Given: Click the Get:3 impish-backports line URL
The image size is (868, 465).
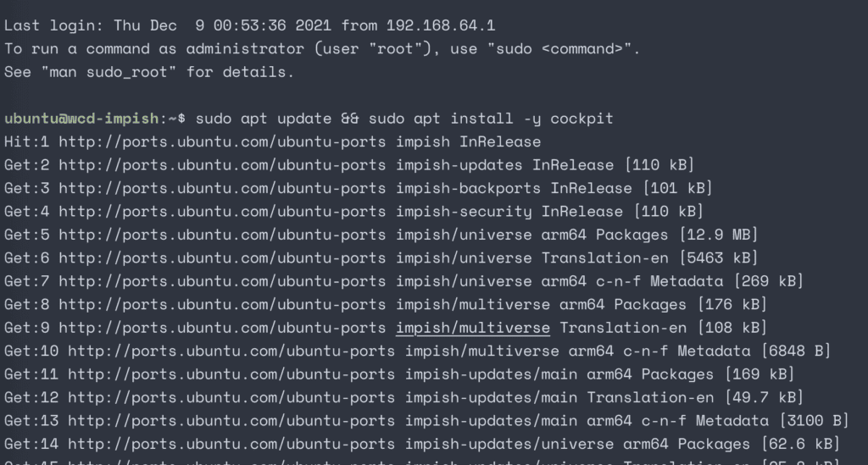Looking at the screenshot, I should coord(222,189).
